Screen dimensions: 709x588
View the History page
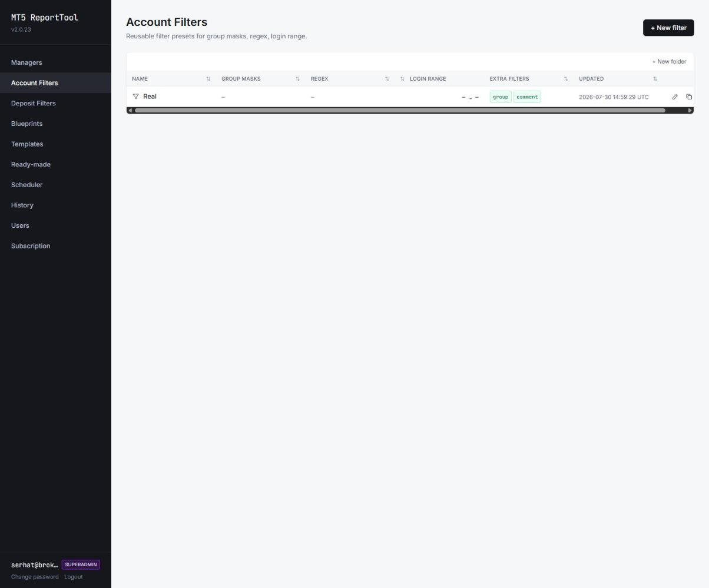click(x=55, y=205)
